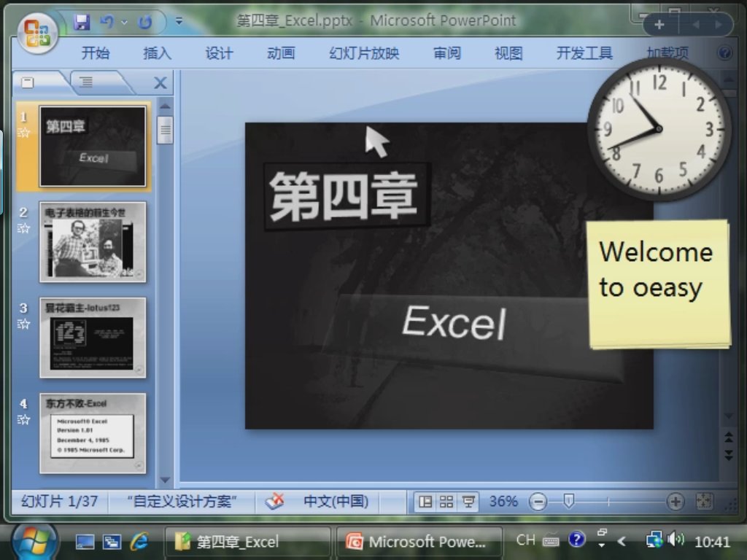Undo the last action
The height and width of the screenshot is (560, 747).
point(107,22)
